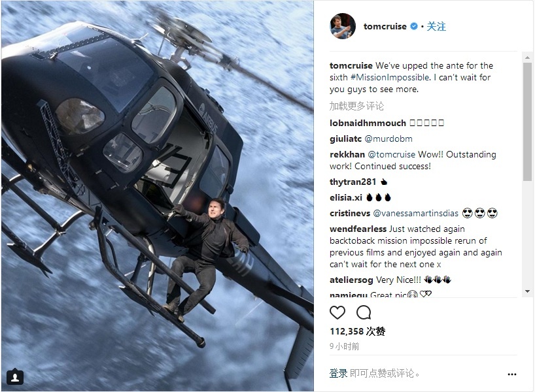Open the 9 小时前 timestamp link
This screenshot has width=535, height=392.
(x=344, y=346)
